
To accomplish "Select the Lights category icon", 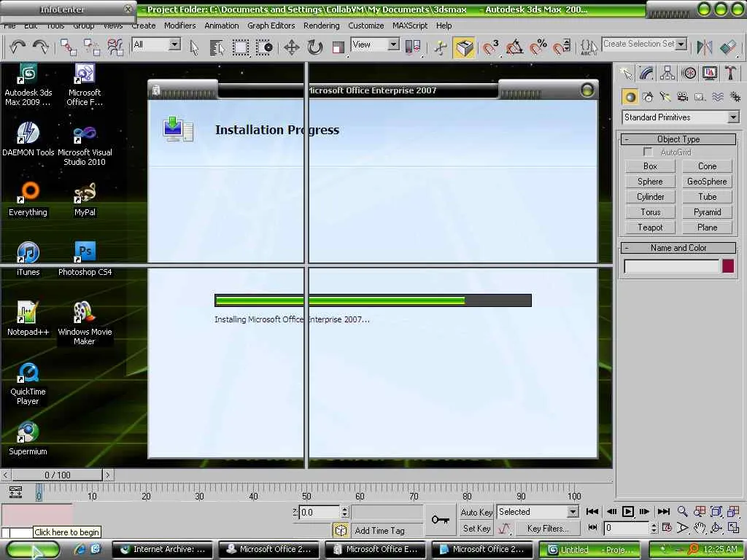I will coord(665,97).
